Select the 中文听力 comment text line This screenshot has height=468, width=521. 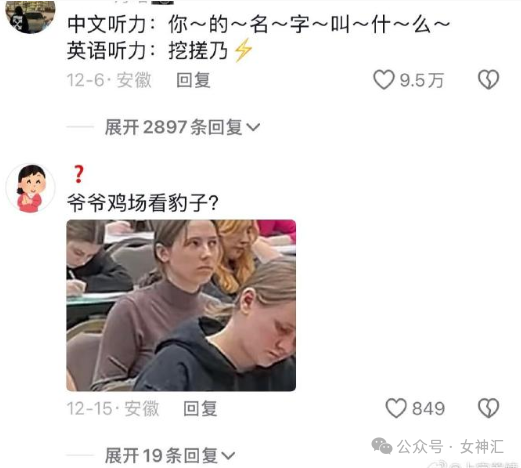258,25
